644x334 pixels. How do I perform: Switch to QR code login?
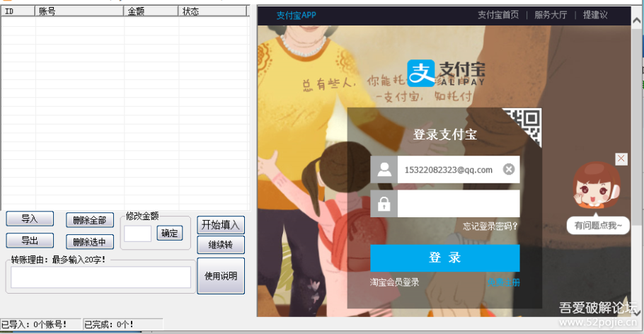[527, 124]
